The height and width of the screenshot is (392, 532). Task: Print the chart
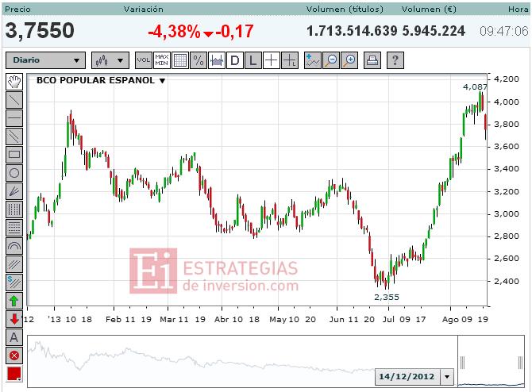tap(372, 60)
